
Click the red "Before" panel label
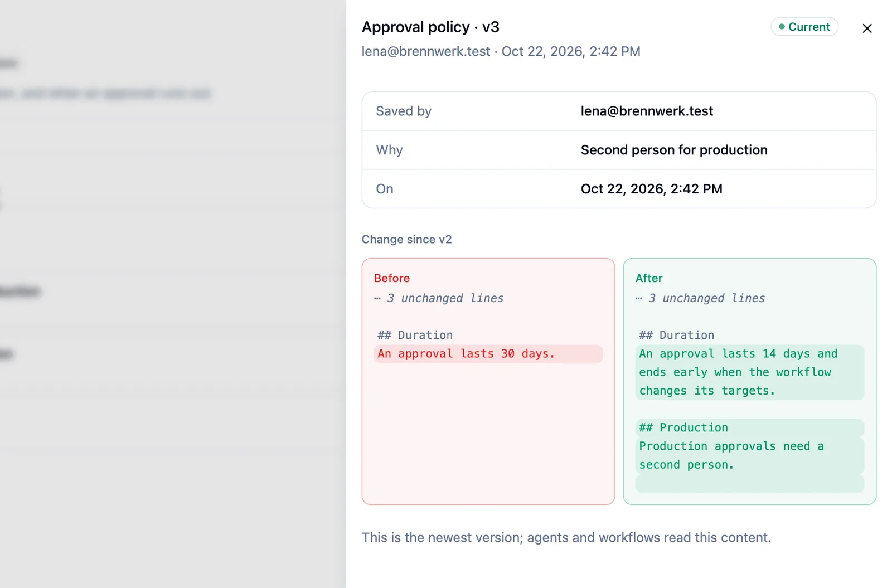tap(392, 278)
